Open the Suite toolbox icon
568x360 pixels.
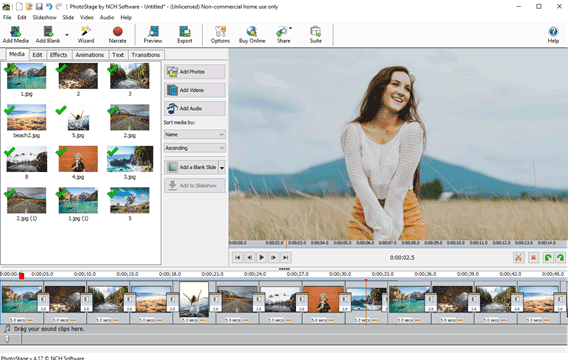tap(316, 35)
